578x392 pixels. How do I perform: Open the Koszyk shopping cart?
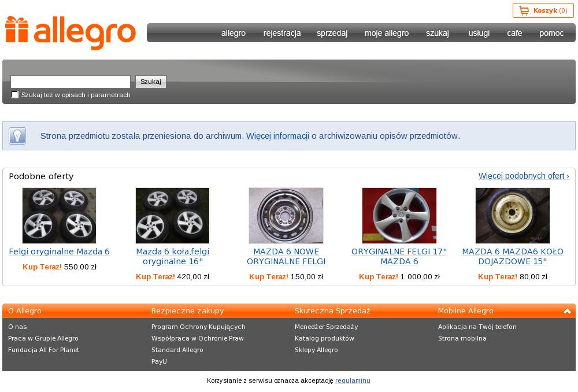(543, 10)
